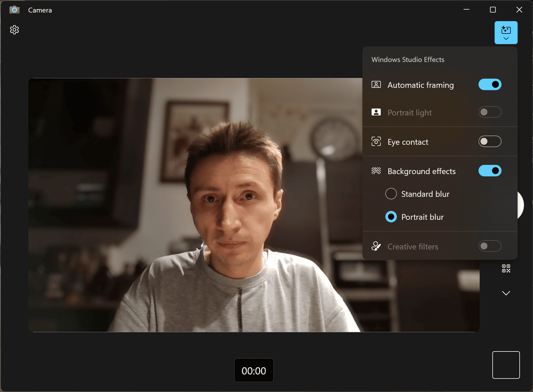
Task: Close the Camera window
Action: point(519,10)
